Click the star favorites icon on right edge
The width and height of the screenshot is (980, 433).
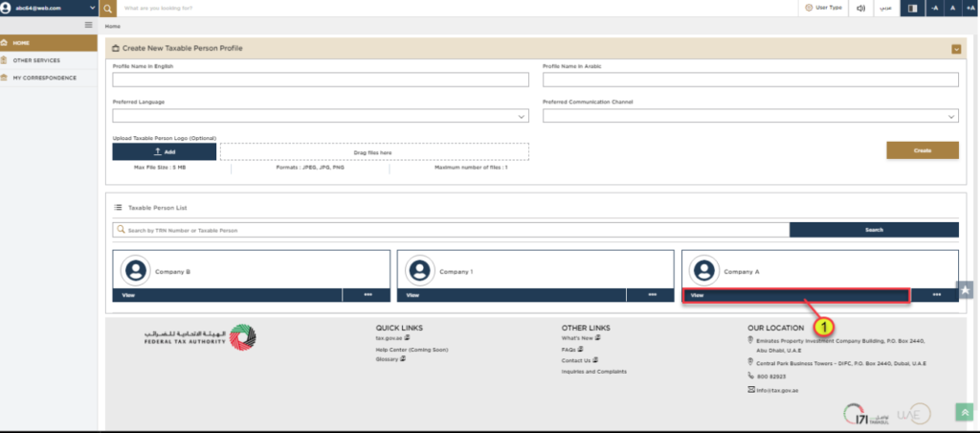966,289
